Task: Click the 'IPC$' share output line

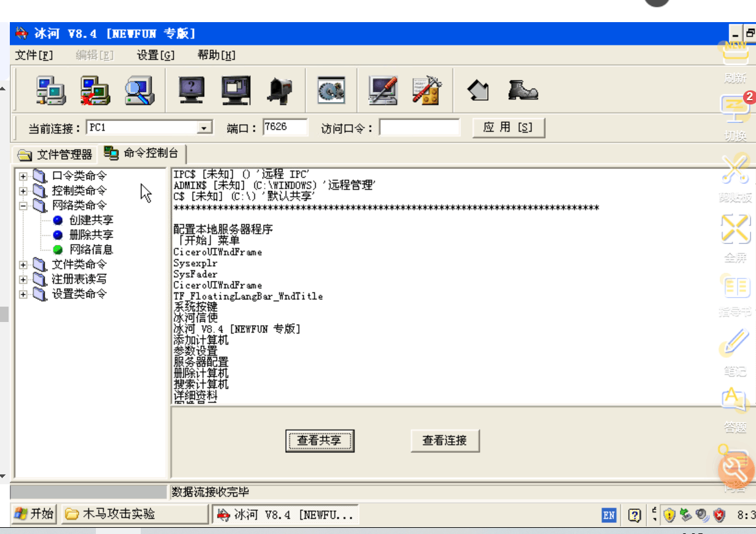Action: pos(242,174)
